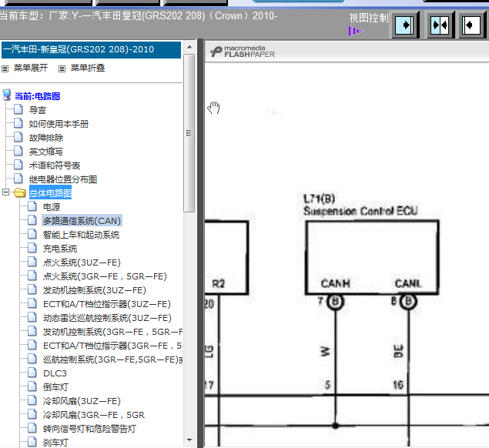Click the 菜单展开 list icon
The width and height of the screenshot is (489, 448).
click(5, 69)
